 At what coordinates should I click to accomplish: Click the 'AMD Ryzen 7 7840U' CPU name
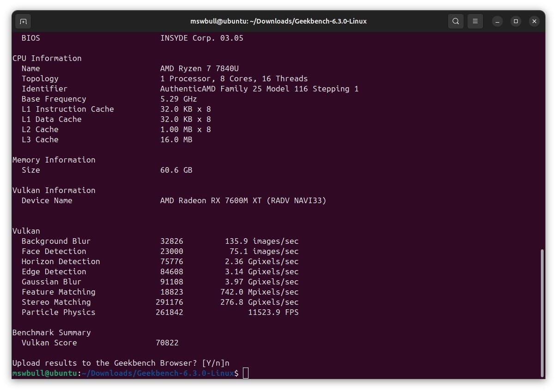pos(200,68)
